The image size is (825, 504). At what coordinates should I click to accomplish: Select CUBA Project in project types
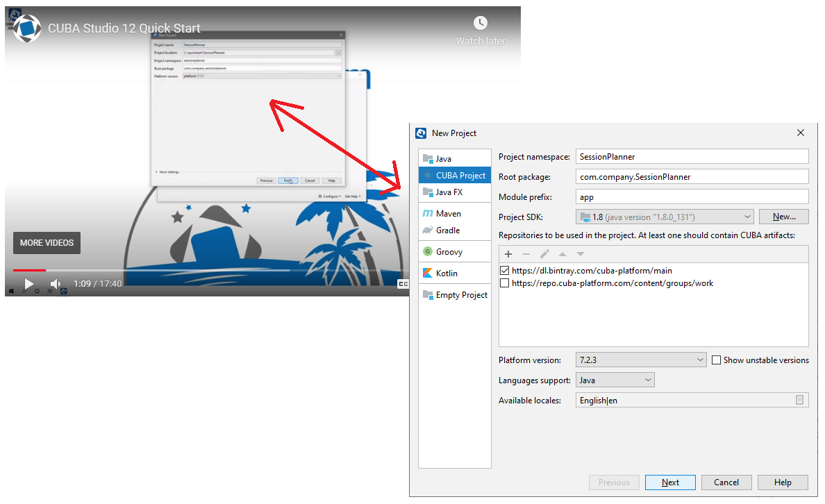coord(455,175)
